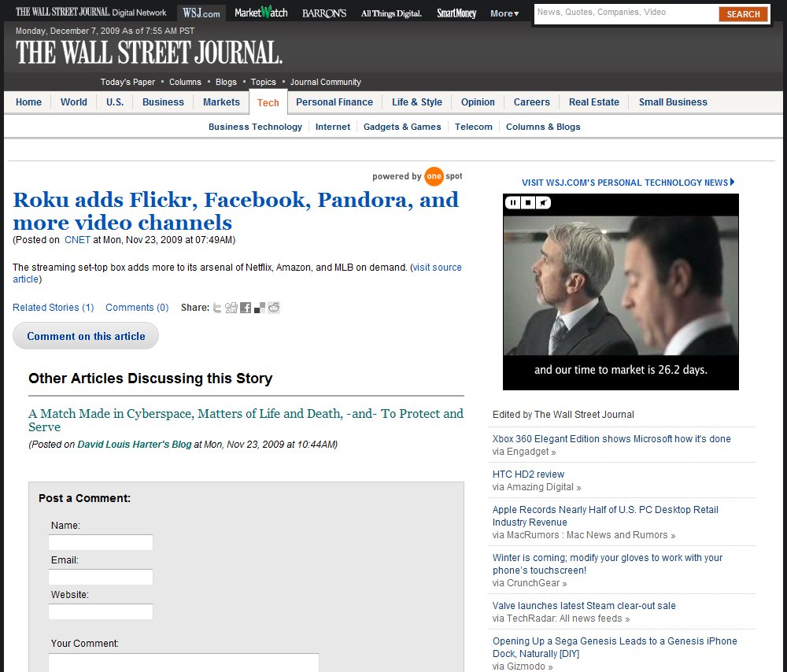
Task: Select Real Estate navigation tab
Action: tap(593, 102)
